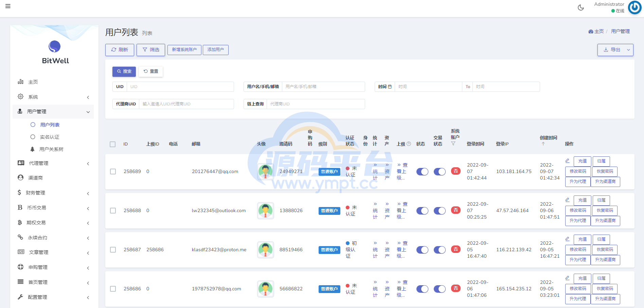Tick the checkbox for user 258687
Viewport: 644px width, 308px height.
[x=113, y=250]
